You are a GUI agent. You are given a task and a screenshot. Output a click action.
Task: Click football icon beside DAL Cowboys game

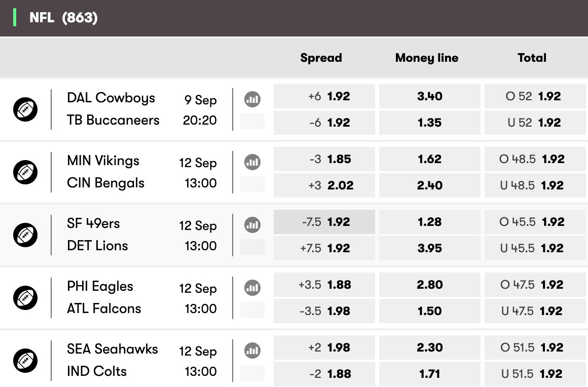click(25, 109)
